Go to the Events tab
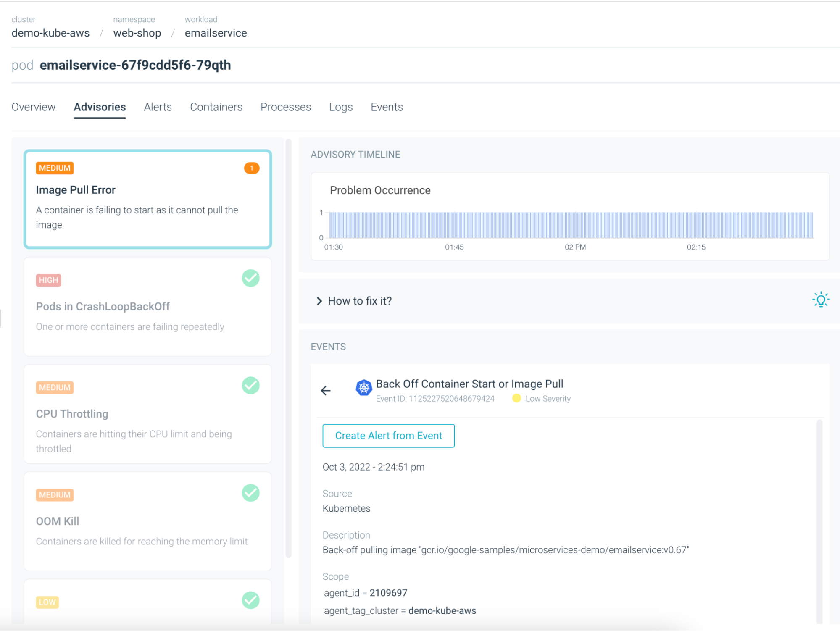The height and width of the screenshot is (631, 840). (387, 107)
